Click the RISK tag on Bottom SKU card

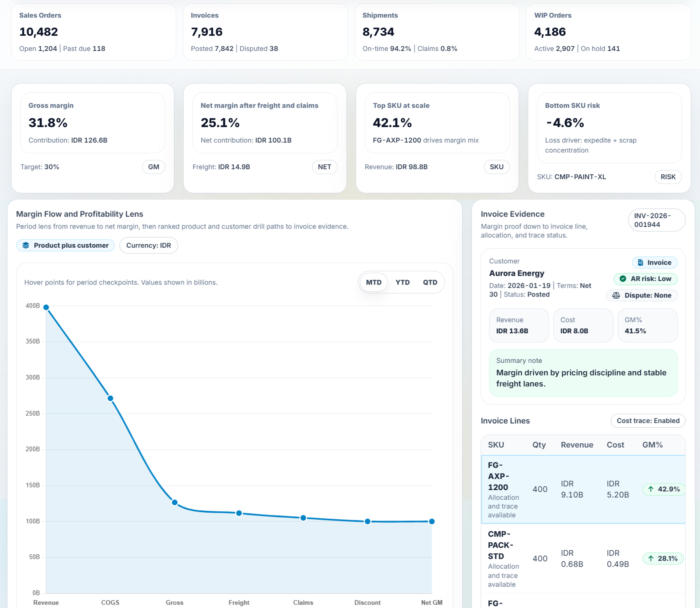[x=667, y=177]
